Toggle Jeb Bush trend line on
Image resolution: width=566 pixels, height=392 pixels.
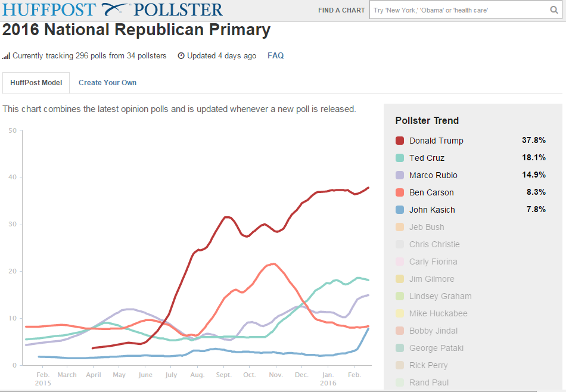pyautogui.click(x=426, y=227)
